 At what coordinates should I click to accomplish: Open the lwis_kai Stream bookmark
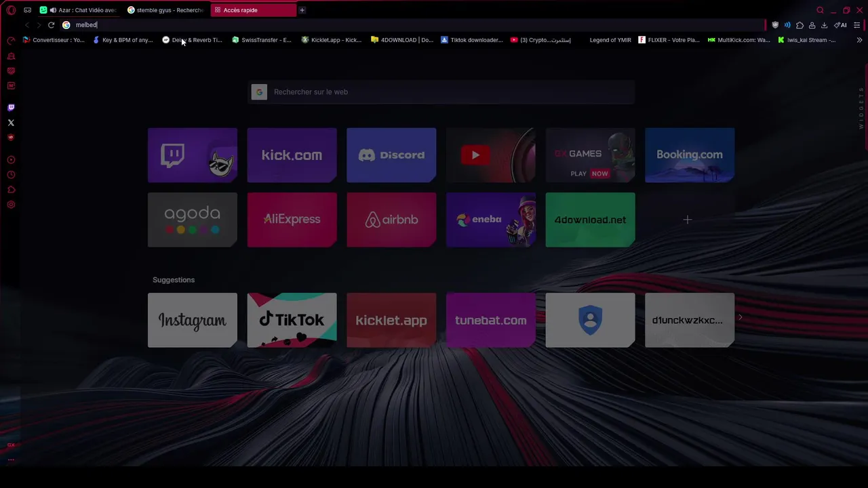(x=807, y=40)
